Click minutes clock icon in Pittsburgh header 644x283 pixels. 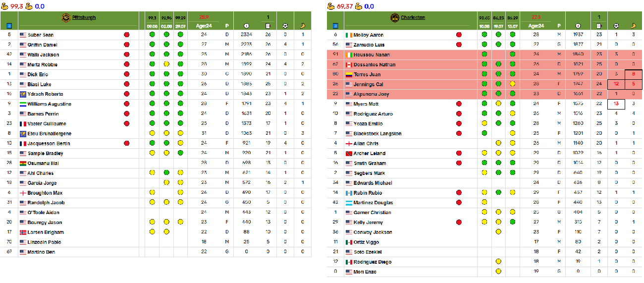point(247,26)
